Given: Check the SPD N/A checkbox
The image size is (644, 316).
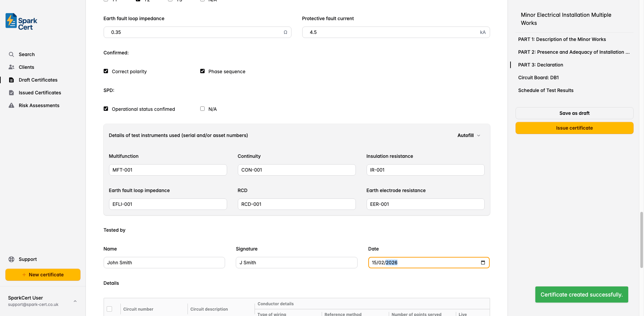Looking at the screenshot, I should click(x=202, y=109).
